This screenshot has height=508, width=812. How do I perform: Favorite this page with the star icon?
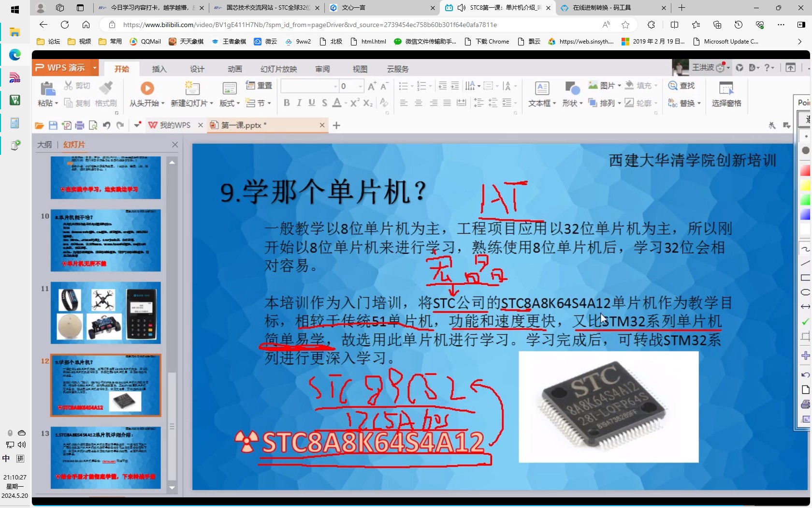click(x=625, y=25)
